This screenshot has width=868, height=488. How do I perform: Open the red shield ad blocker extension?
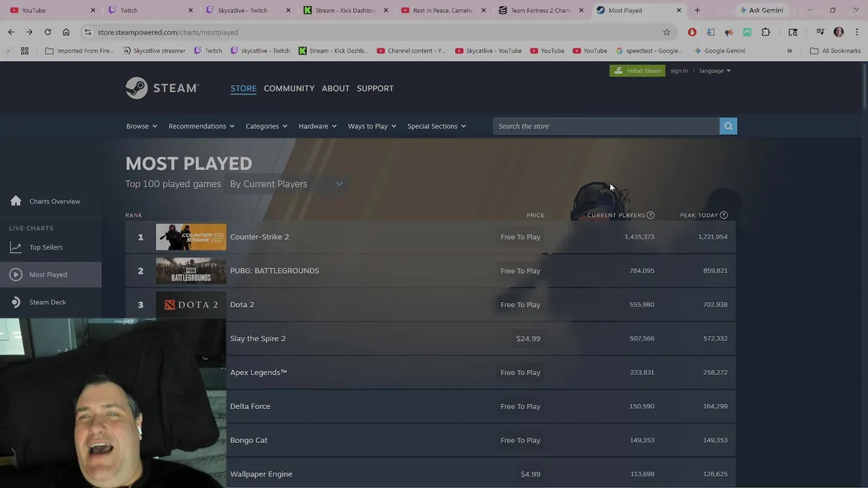tap(692, 32)
